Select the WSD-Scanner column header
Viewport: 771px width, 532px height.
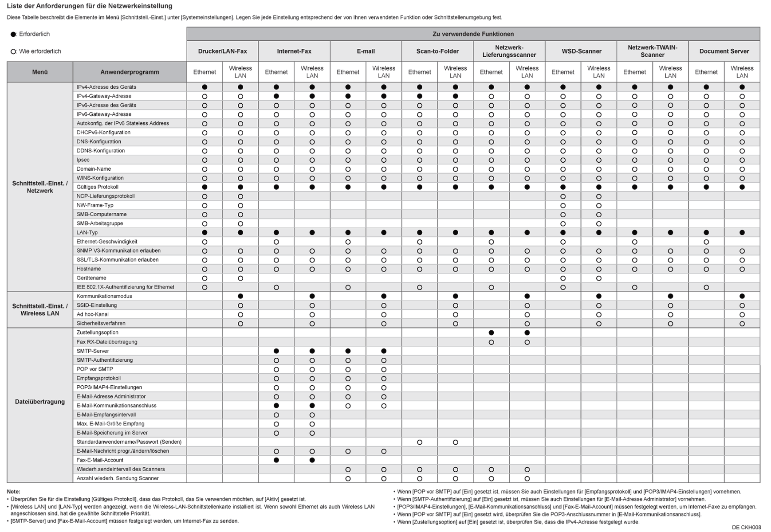coord(581,51)
